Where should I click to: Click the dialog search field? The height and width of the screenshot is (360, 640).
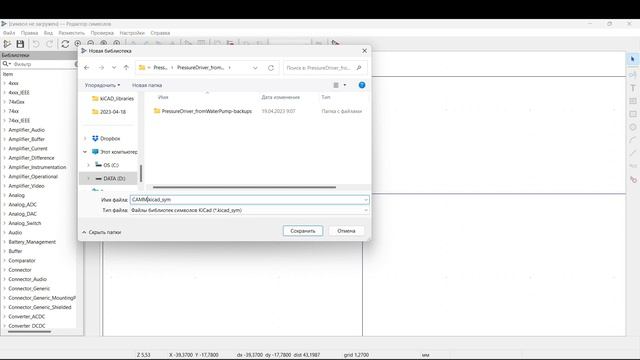coord(325,68)
